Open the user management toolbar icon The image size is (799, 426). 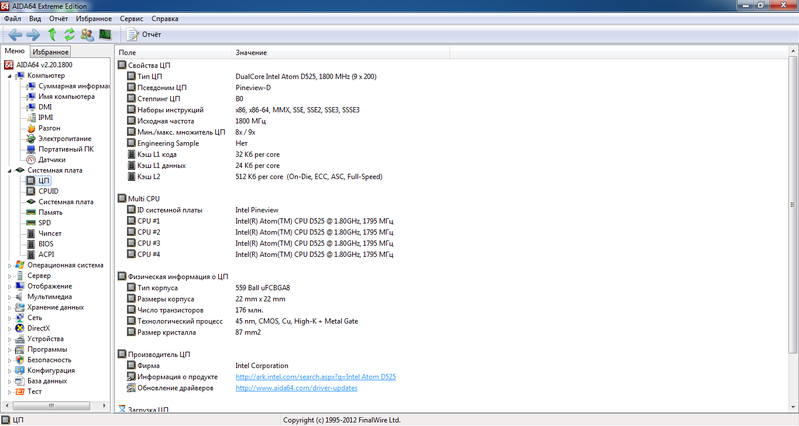pyautogui.click(x=87, y=35)
